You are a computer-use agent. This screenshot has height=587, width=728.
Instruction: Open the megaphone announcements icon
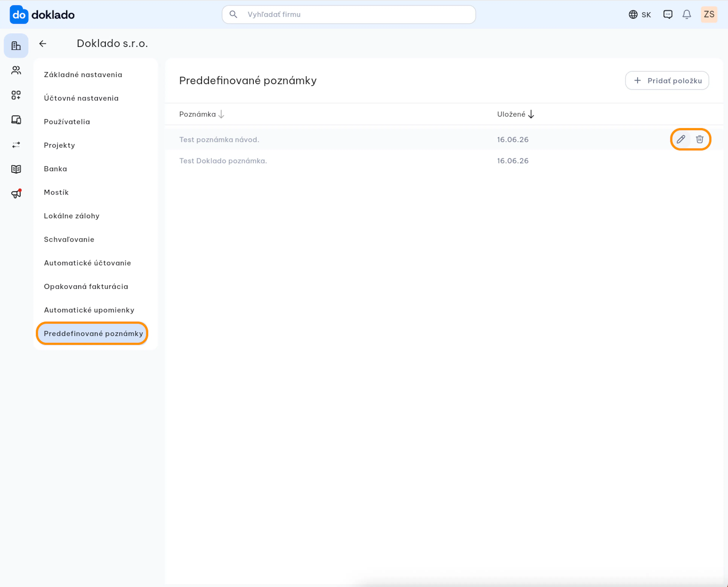(x=16, y=193)
